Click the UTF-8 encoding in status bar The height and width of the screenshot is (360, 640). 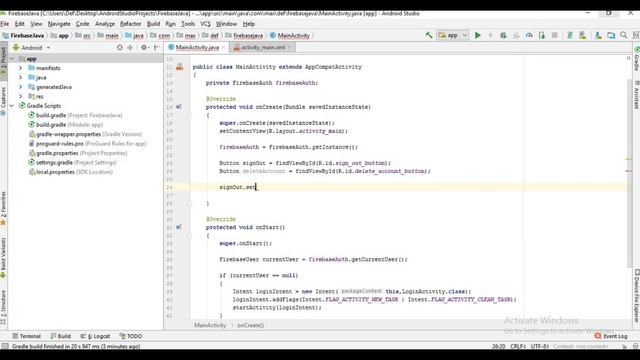pyautogui.click(x=540, y=346)
